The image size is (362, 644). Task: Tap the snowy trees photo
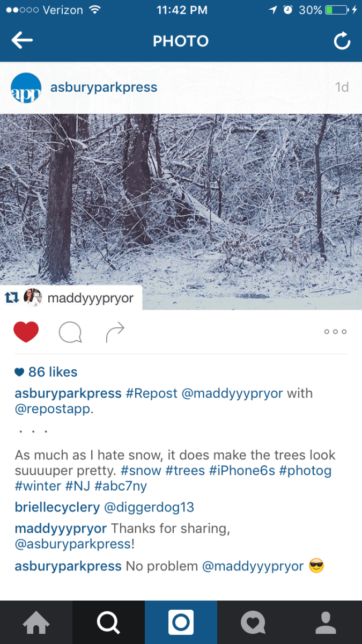[181, 204]
